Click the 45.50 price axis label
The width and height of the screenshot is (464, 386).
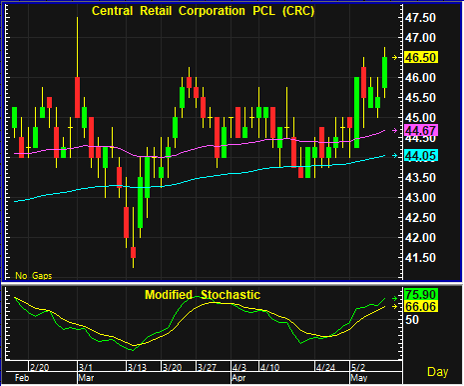click(x=420, y=98)
